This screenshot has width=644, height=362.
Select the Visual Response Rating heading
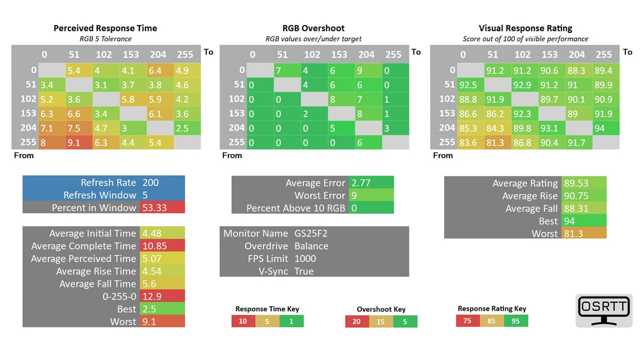[x=525, y=28]
